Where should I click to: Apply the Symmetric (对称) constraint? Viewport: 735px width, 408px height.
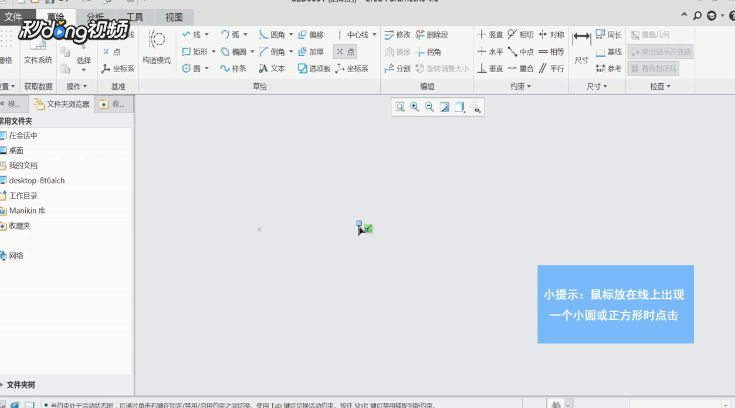tap(552, 34)
